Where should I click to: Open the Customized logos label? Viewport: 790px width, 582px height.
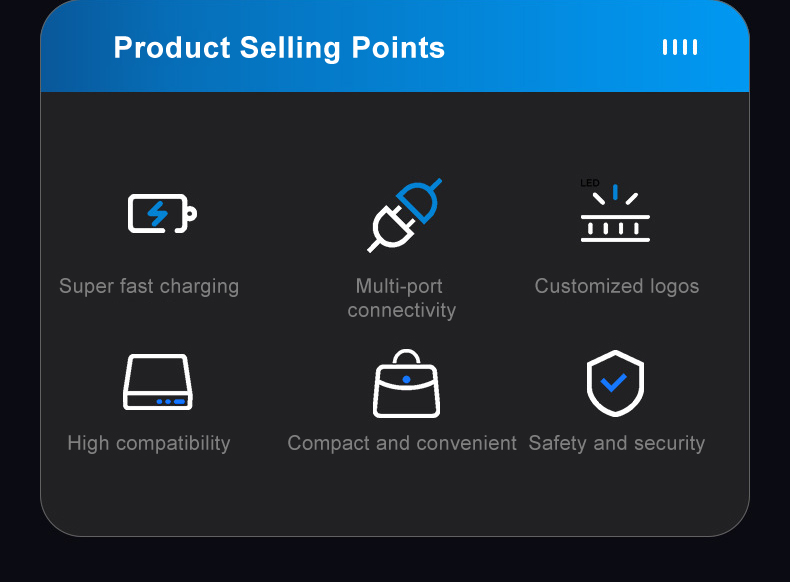click(x=617, y=286)
